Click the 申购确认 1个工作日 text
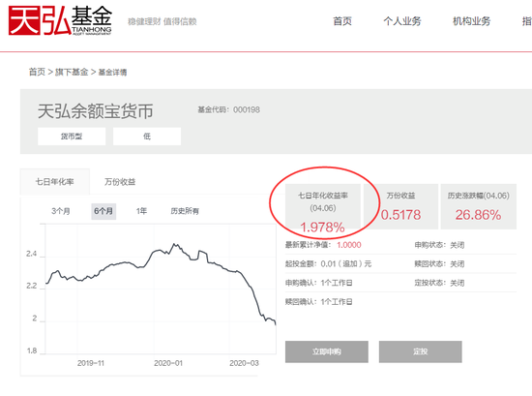 [319, 283]
